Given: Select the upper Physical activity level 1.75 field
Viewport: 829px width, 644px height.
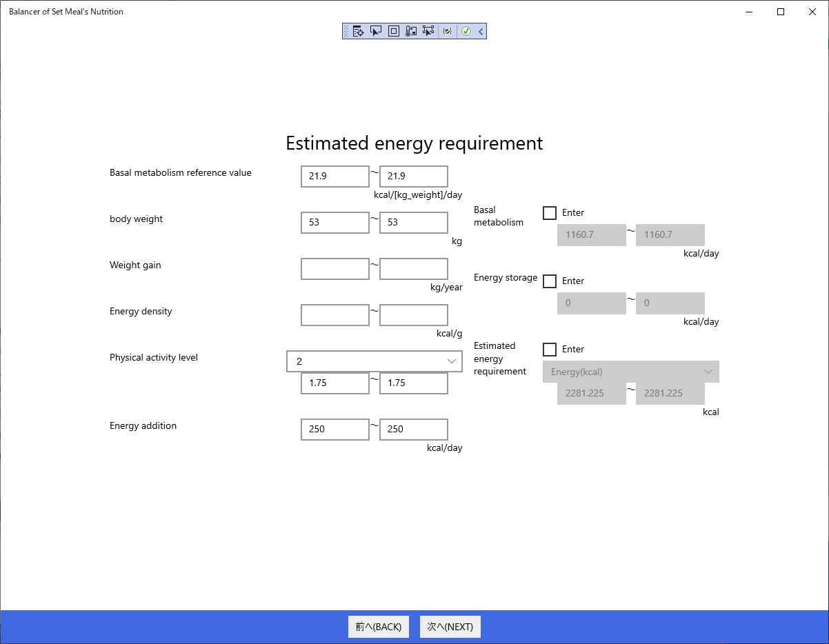Looking at the screenshot, I should (414, 383).
